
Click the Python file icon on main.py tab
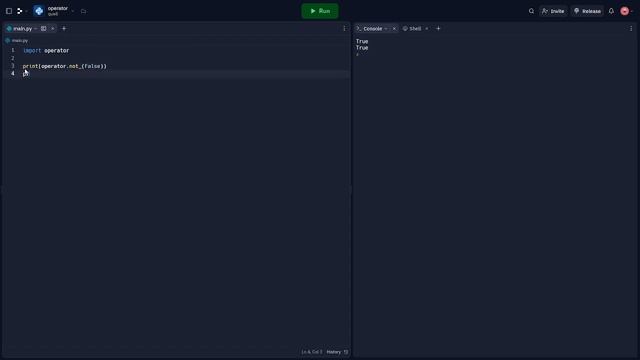coord(9,29)
